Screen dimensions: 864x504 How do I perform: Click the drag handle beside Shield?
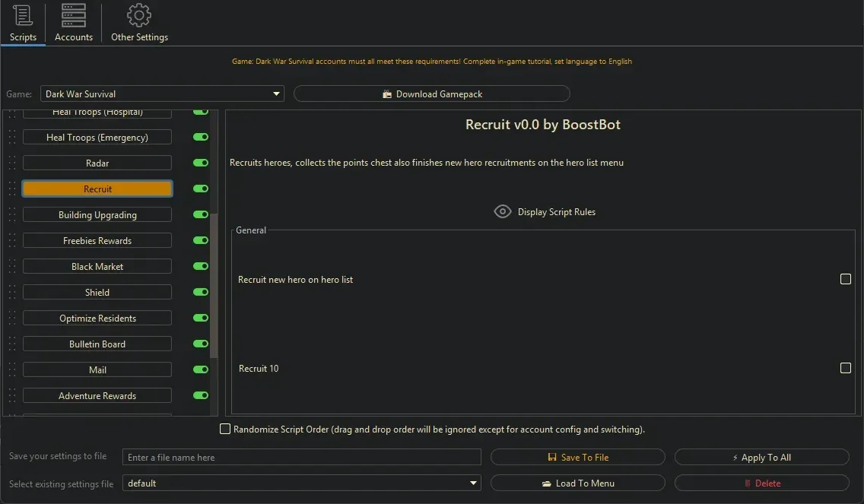12,293
